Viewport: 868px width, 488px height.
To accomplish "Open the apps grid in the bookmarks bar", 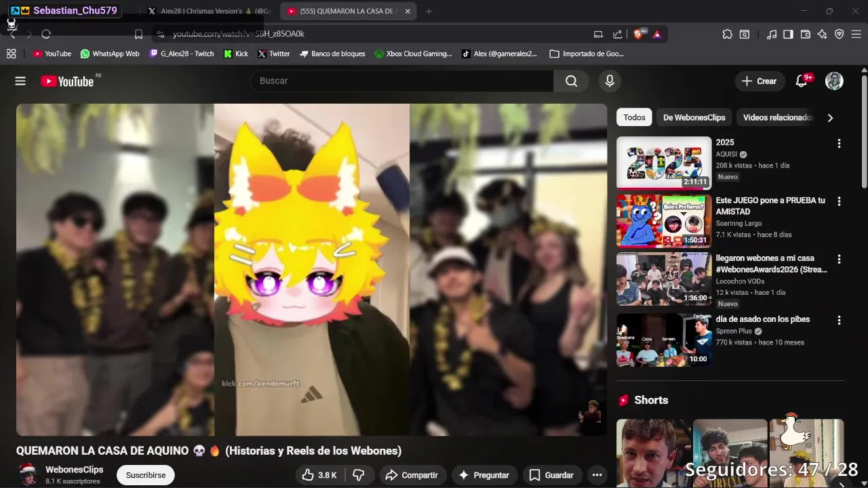I will coord(12,54).
